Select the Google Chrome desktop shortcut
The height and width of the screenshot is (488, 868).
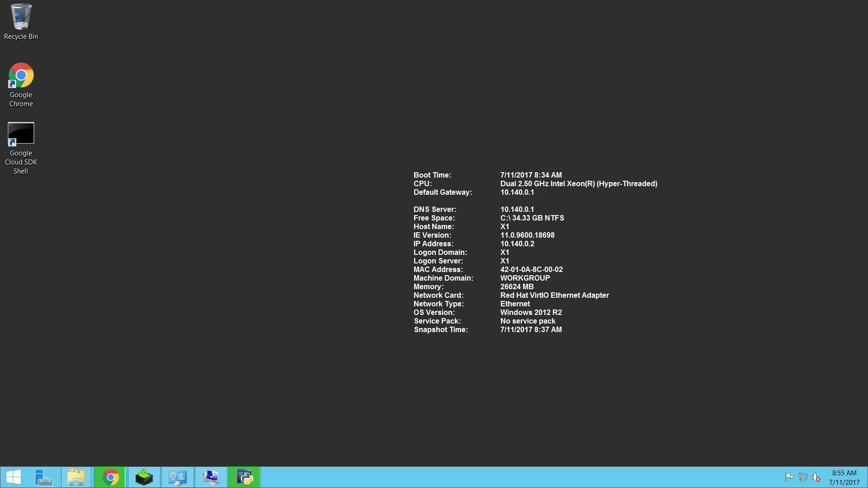pyautogui.click(x=21, y=85)
